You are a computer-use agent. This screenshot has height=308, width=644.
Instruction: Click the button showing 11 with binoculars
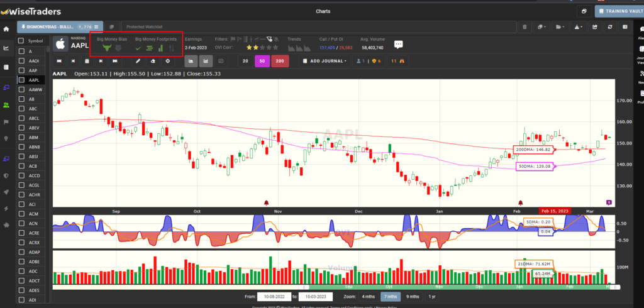[398, 61]
